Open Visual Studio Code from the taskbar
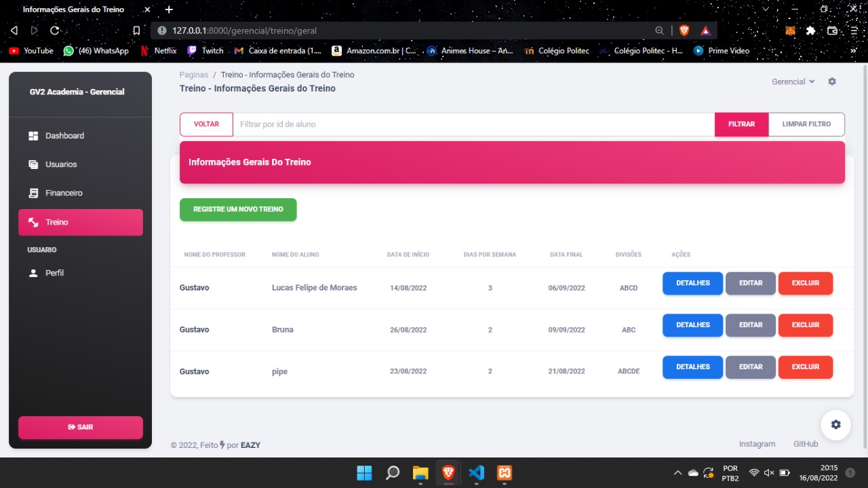This screenshot has height=488, width=868. pos(476,472)
